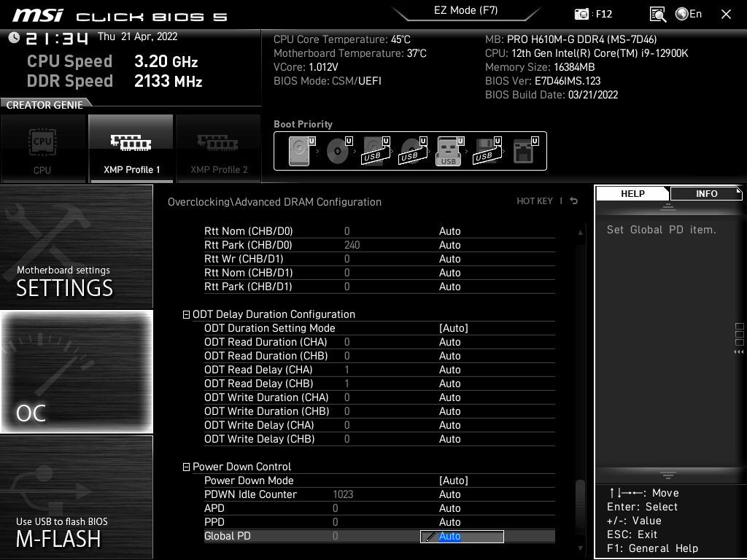Click the help panel top grip handle
This screenshot has height=560, width=747.
click(x=668, y=206)
